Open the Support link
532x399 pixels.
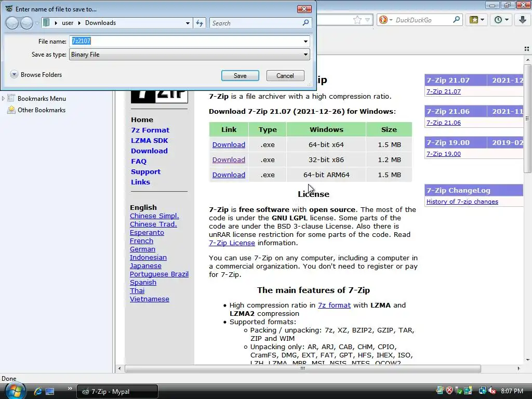click(x=145, y=171)
